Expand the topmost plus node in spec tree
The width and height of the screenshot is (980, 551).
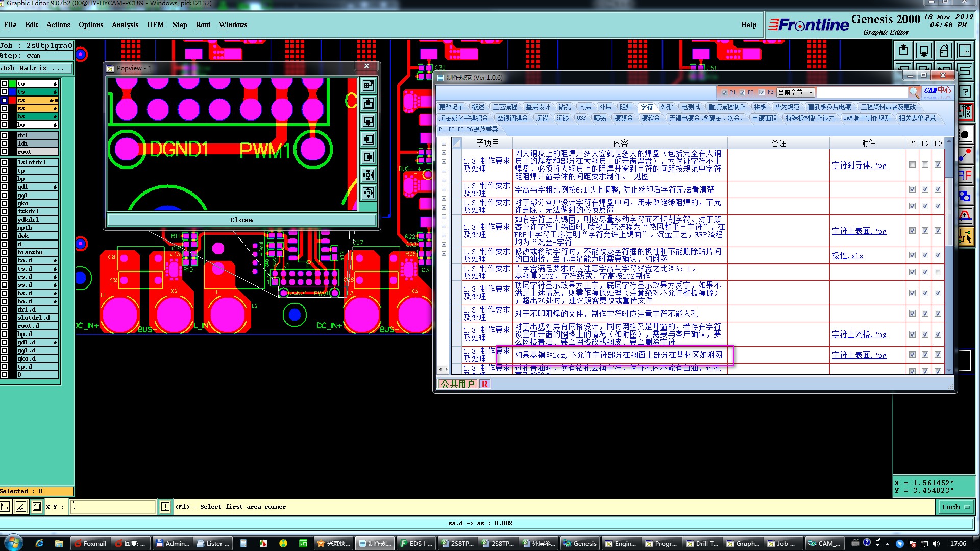click(444, 143)
